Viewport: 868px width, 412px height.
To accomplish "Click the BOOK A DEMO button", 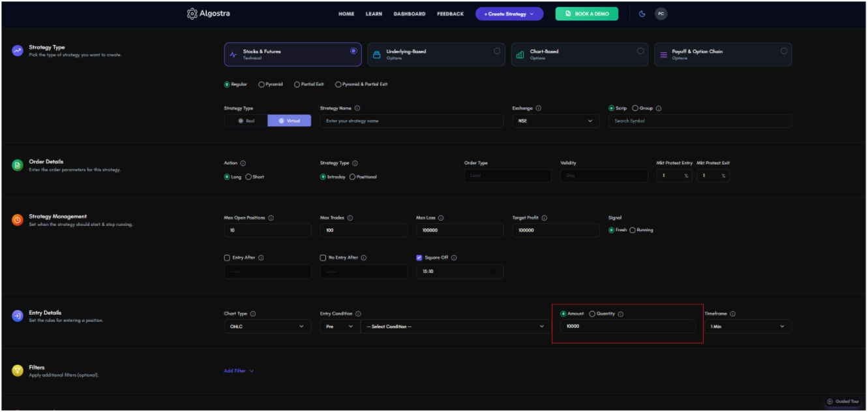I will coord(587,14).
